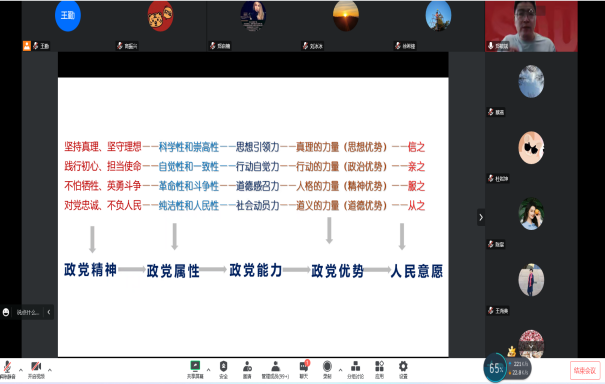Select the speaking presenter's video thumbnail
The height and width of the screenshot is (384, 605).
tap(531, 26)
